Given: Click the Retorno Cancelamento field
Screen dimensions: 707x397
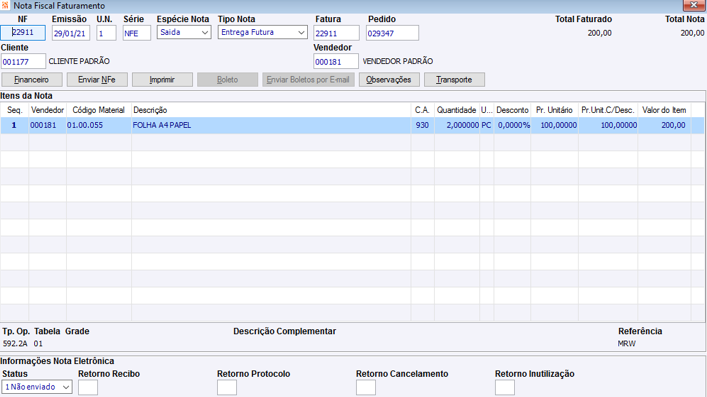Looking at the screenshot, I should coord(366,387).
